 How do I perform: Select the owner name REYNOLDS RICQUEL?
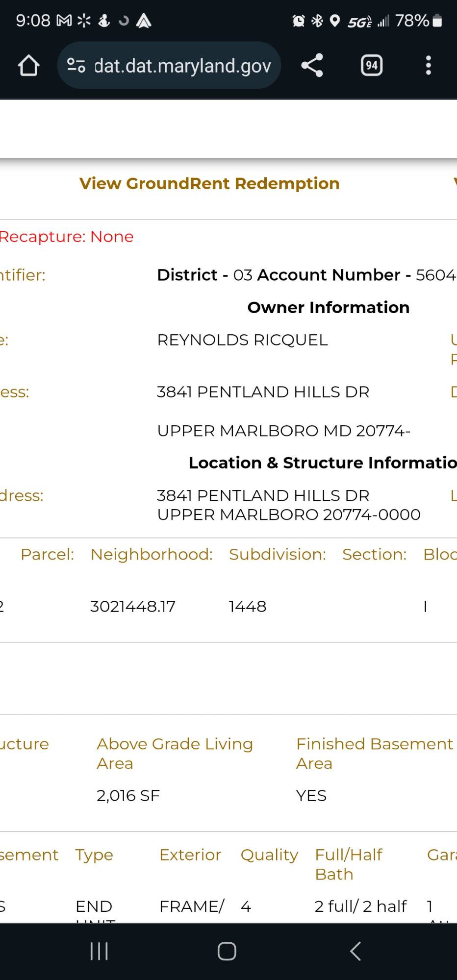pyautogui.click(x=242, y=340)
